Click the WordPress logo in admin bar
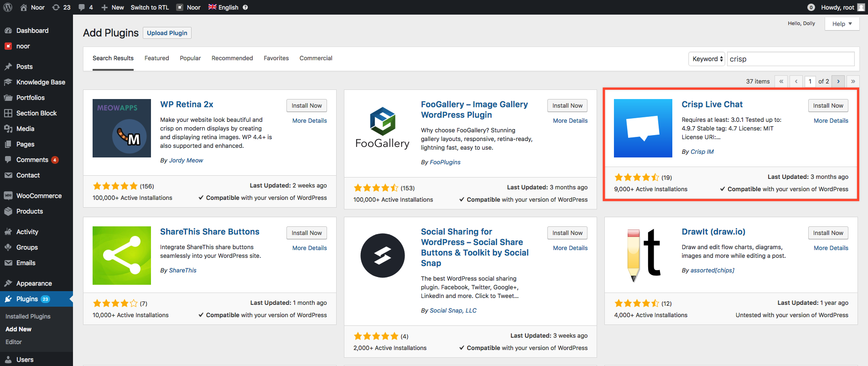Viewport: 868px width, 366px height. click(x=8, y=7)
